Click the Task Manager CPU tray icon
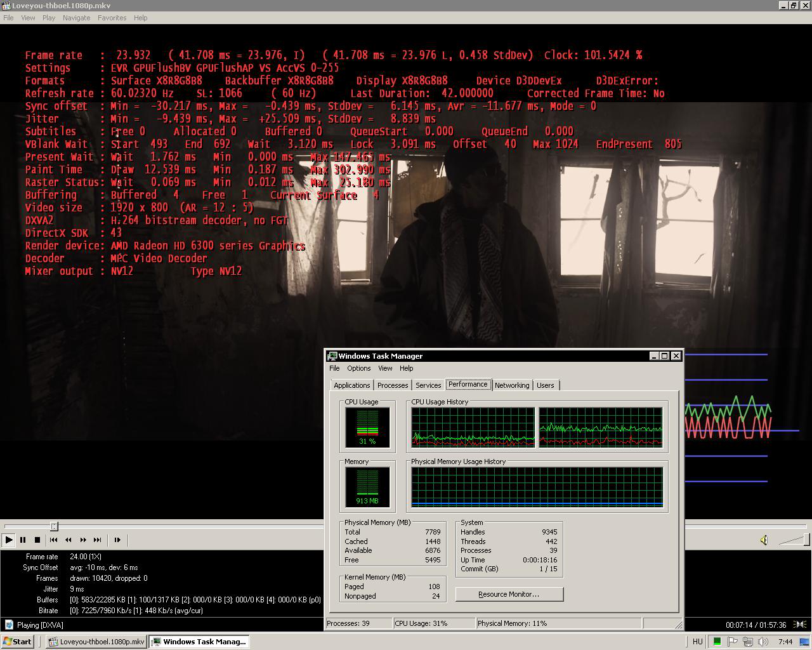Screen dimensions: 812x650 point(717,642)
